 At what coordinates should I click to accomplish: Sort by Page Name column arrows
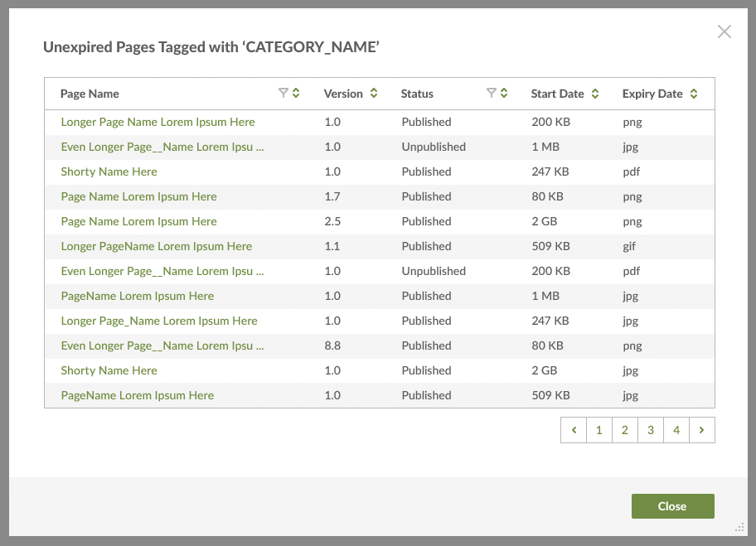pos(296,94)
